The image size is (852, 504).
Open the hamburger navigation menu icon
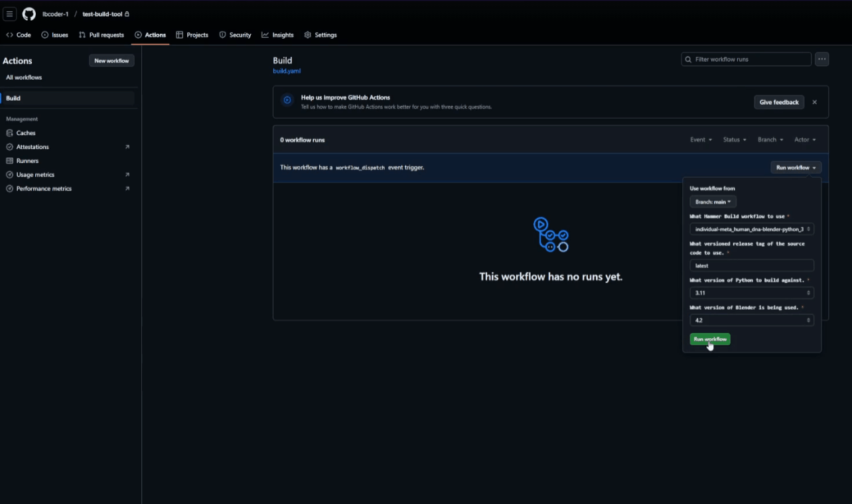(10, 14)
